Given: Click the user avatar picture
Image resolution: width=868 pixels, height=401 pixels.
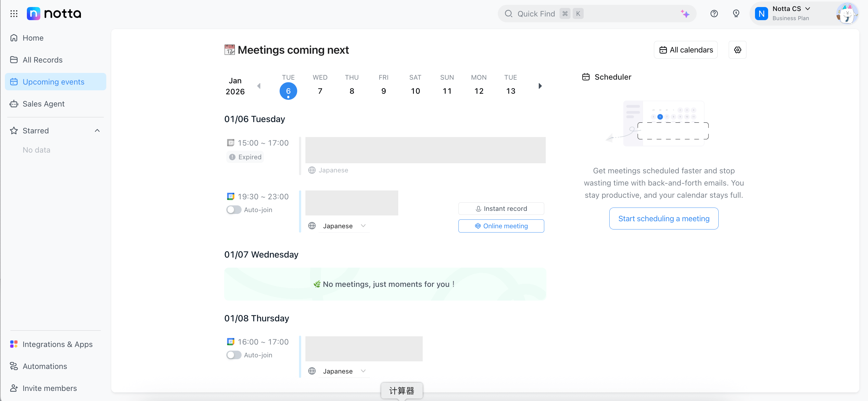Looking at the screenshot, I should click(x=847, y=14).
